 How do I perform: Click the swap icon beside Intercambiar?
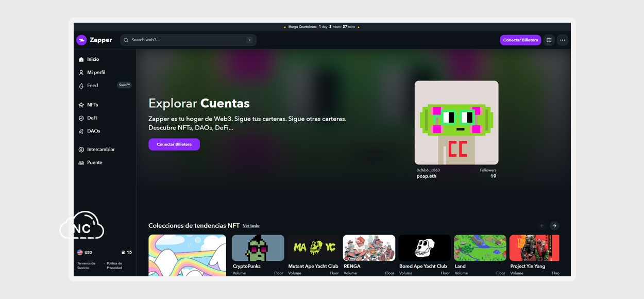81,149
